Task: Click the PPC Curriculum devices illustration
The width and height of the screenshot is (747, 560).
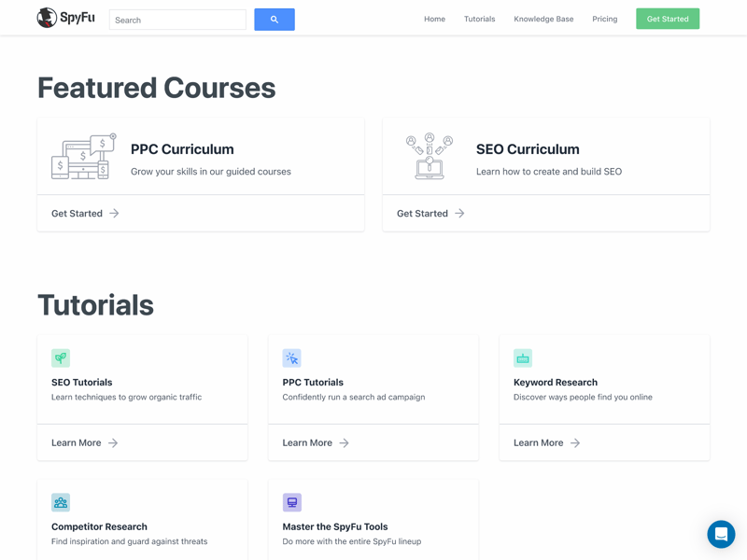Action: click(83, 157)
